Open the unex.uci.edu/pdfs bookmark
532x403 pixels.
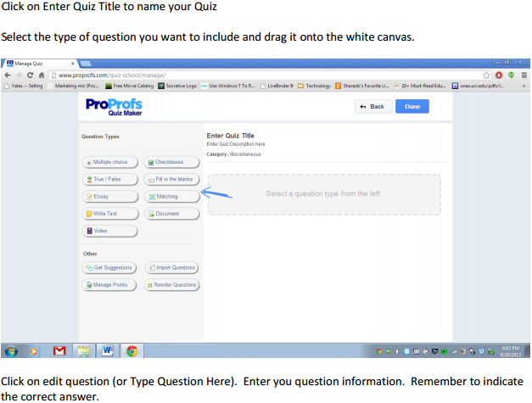coord(479,87)
